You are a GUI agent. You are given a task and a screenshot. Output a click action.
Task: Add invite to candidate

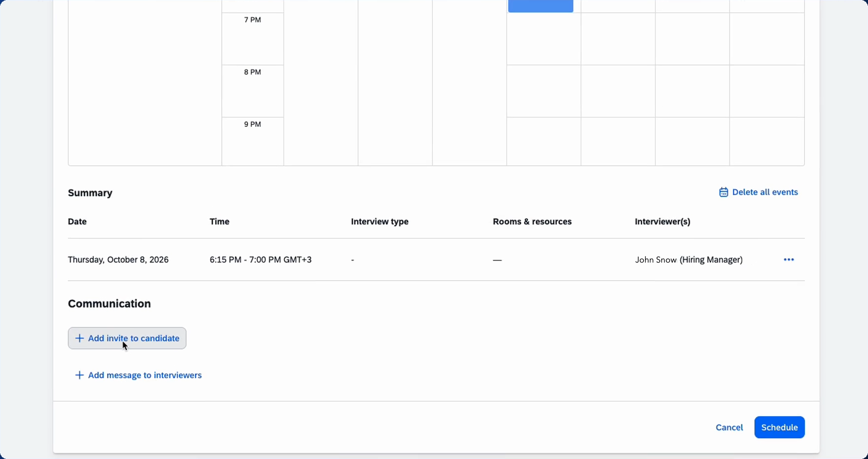coord(127,338)
